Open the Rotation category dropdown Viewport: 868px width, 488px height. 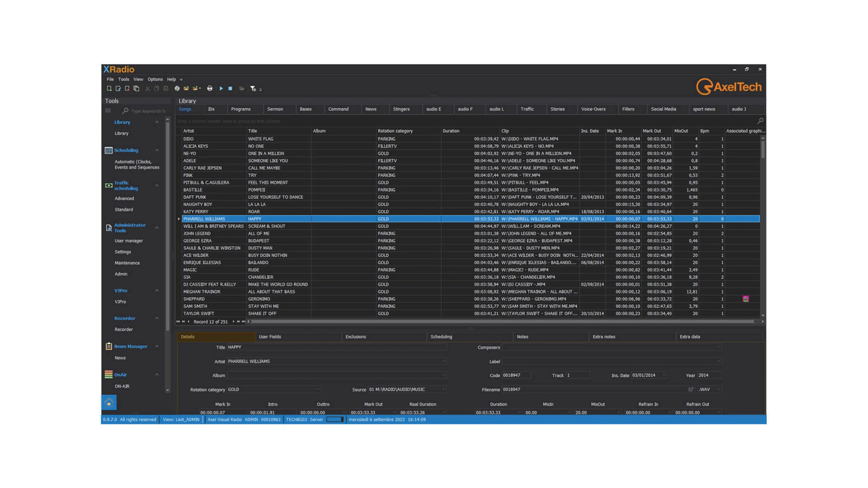[x=319, y=389]
